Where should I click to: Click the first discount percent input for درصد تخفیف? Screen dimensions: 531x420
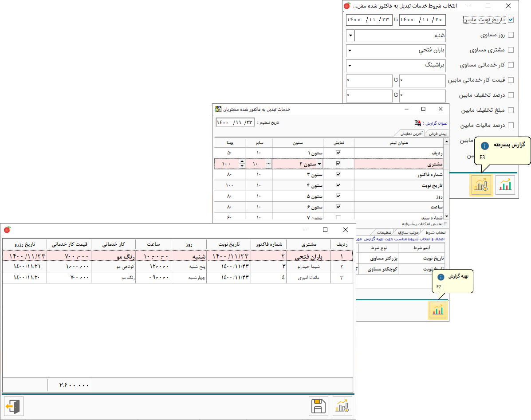click(422, 95)
